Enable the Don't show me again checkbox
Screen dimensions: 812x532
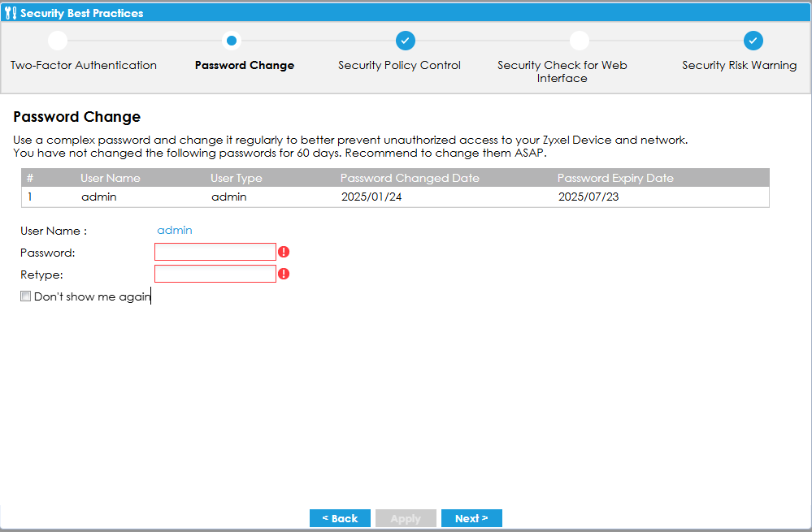(26, 297)
